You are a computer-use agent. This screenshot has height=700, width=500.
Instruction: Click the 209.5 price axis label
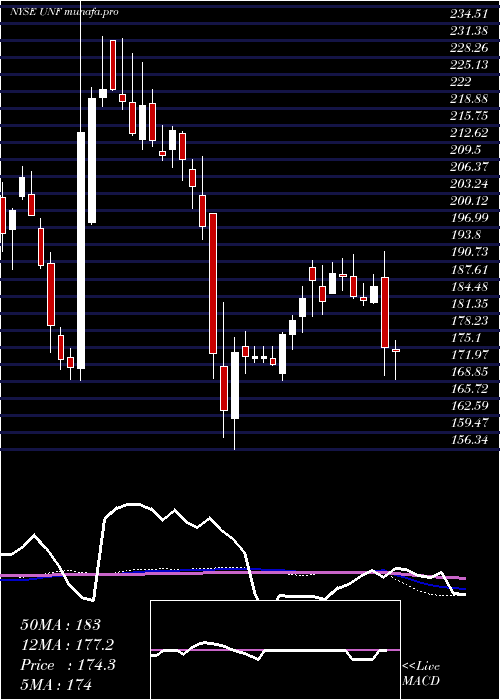click(x=465, y=150)
